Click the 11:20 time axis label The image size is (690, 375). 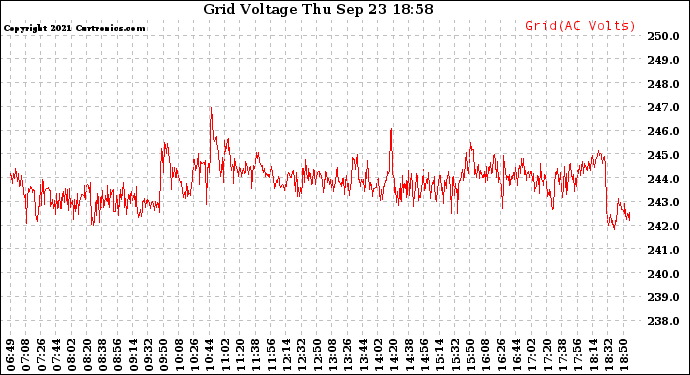click(x=241, y=355)
